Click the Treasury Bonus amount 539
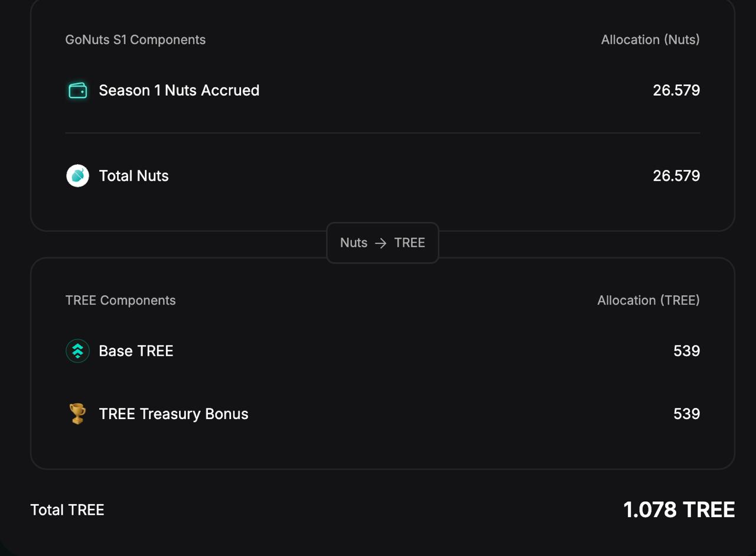 686,414
